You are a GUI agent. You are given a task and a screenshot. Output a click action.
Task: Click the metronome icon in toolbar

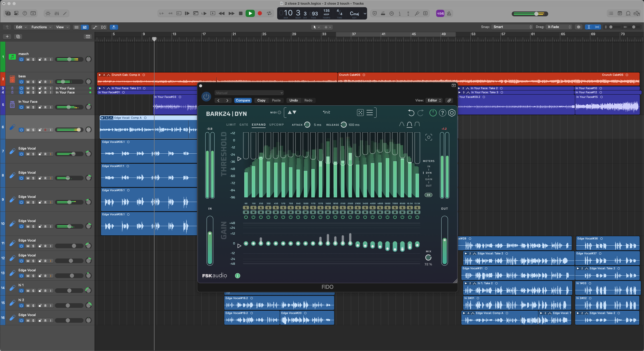tap(449, 13)
